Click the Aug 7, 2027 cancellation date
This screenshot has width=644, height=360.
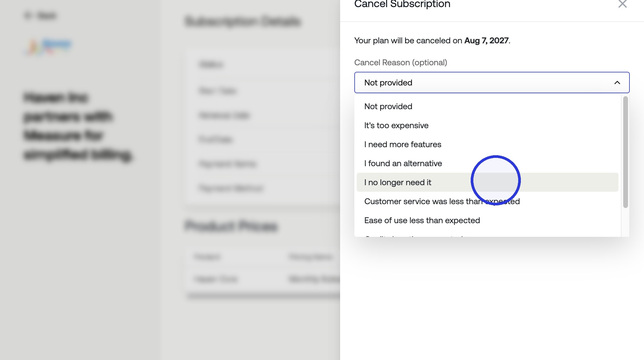tap(486, 40)
